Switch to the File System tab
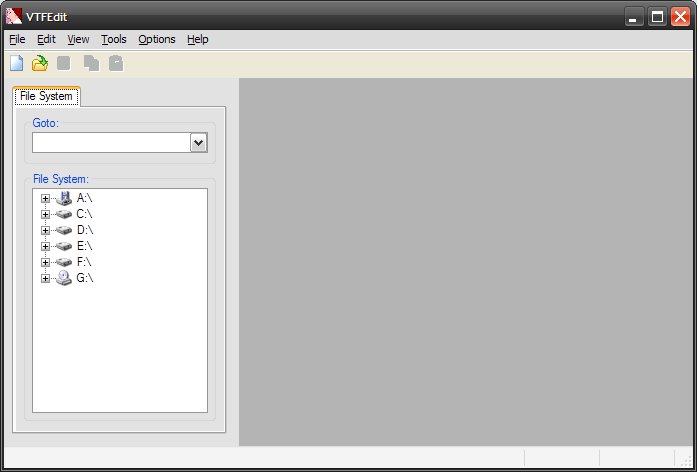This screenshot has width=697, height=472. 46,96
